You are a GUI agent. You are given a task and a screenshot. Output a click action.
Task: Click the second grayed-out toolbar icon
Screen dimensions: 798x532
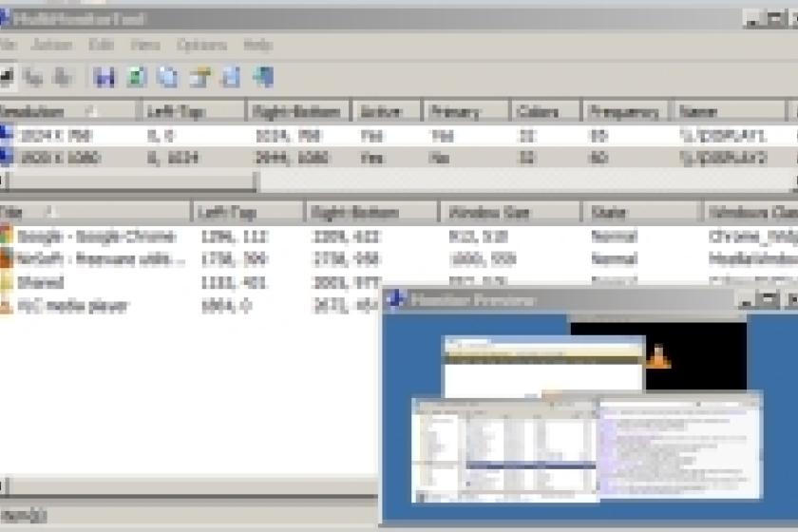pyautogui.click(x=33, y=77)
